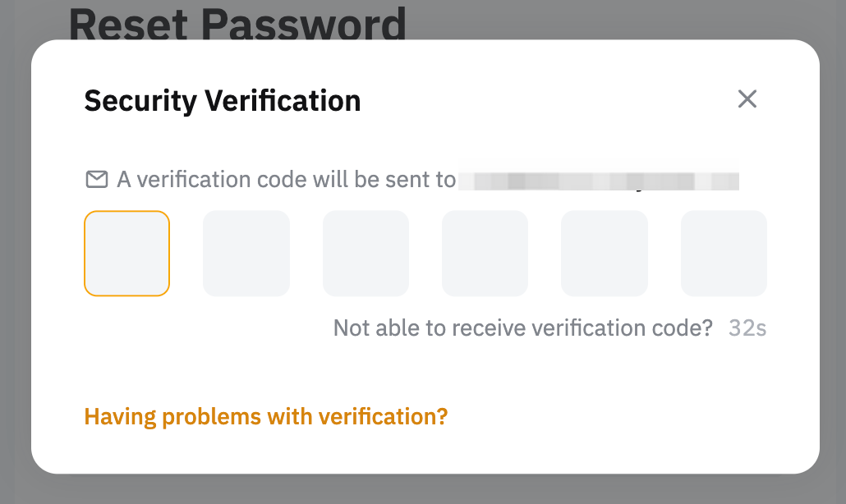Click the blurred email address

point(598,180)
